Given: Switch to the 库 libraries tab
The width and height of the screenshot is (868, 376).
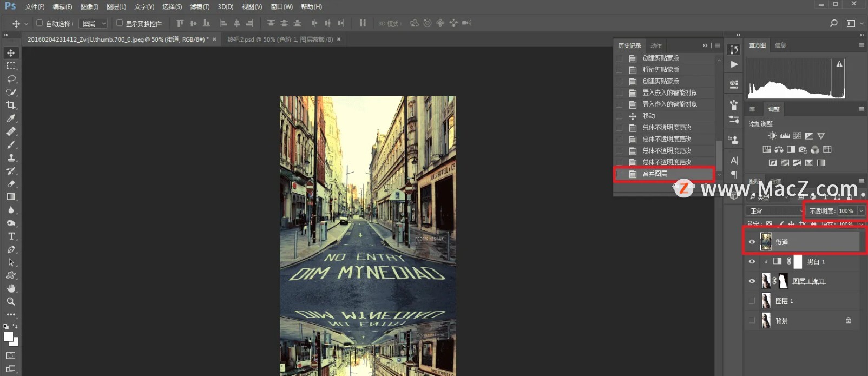Looking at the screenshot, I should click(x=752, y=109).
